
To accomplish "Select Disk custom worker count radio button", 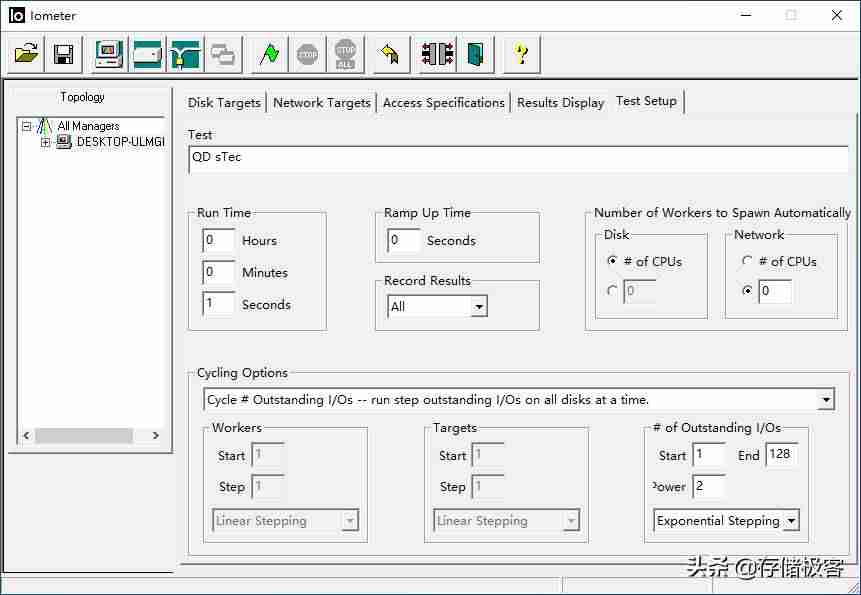I will pos(612,290).
